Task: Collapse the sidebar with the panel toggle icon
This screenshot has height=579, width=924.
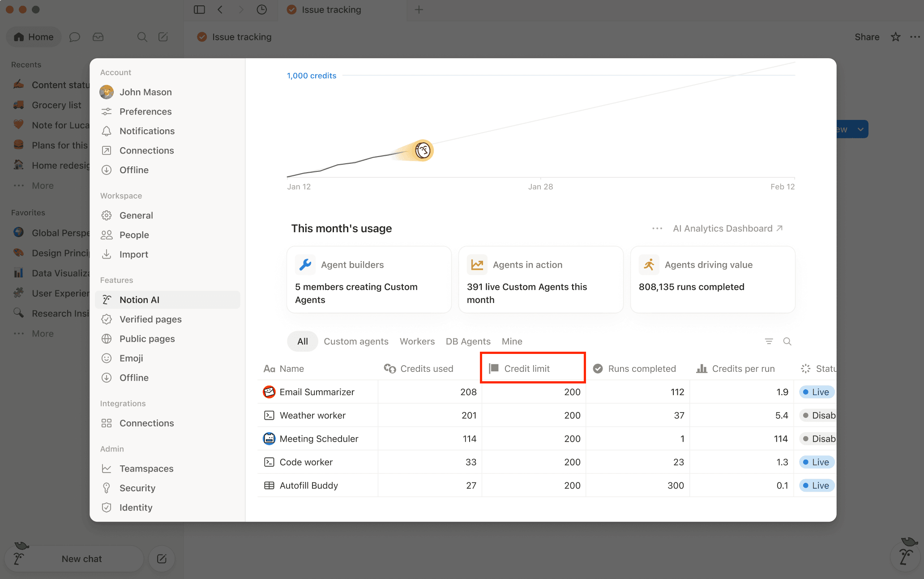Action: click(x=199, y=9)
